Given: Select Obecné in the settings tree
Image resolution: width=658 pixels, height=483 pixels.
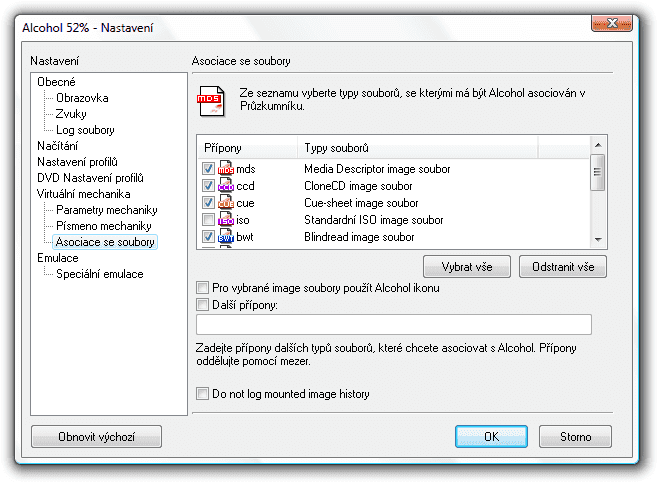Looking at the screenshot, I should click(x=56, y=82).
